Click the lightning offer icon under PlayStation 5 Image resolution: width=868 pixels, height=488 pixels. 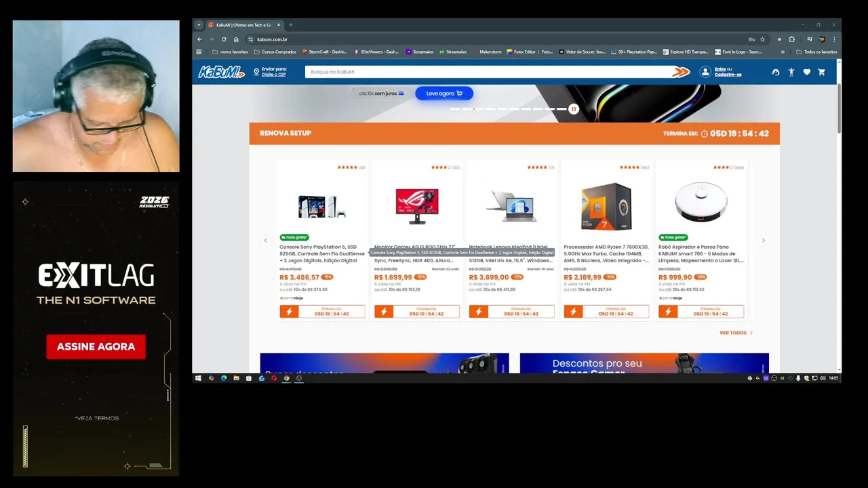pos(289,312)
